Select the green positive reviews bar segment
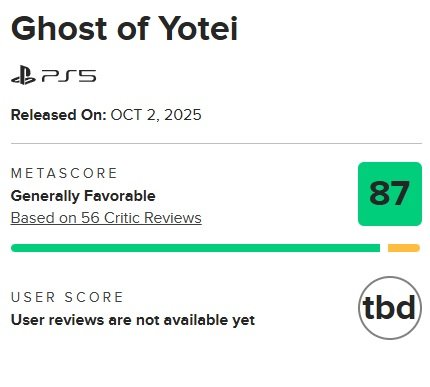This screenshot has width=430, height=387. 195,248
